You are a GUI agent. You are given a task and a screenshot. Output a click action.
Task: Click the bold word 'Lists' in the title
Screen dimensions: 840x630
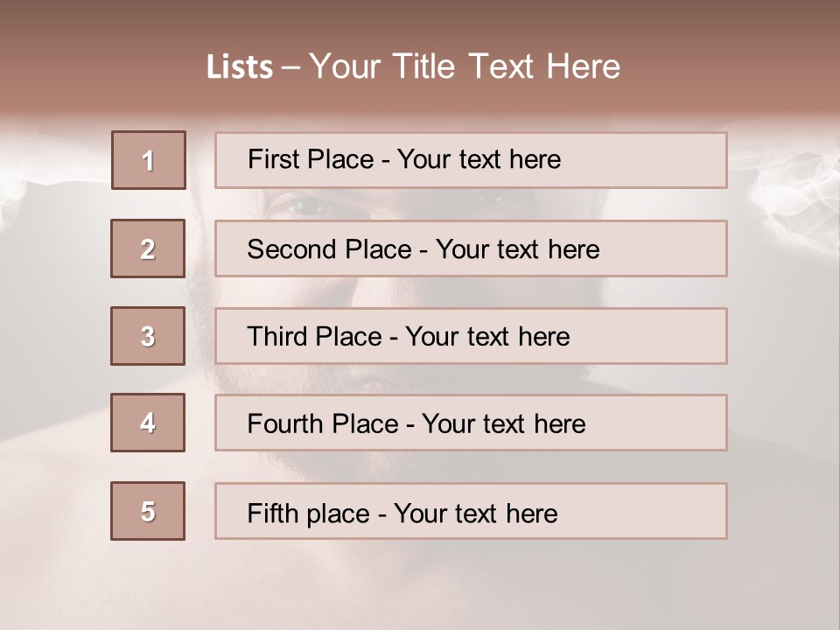[240, 67]
